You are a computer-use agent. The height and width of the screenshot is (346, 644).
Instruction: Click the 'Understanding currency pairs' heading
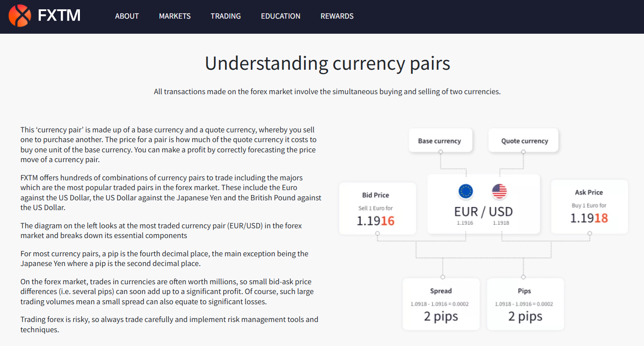click(x=328, y=64)
